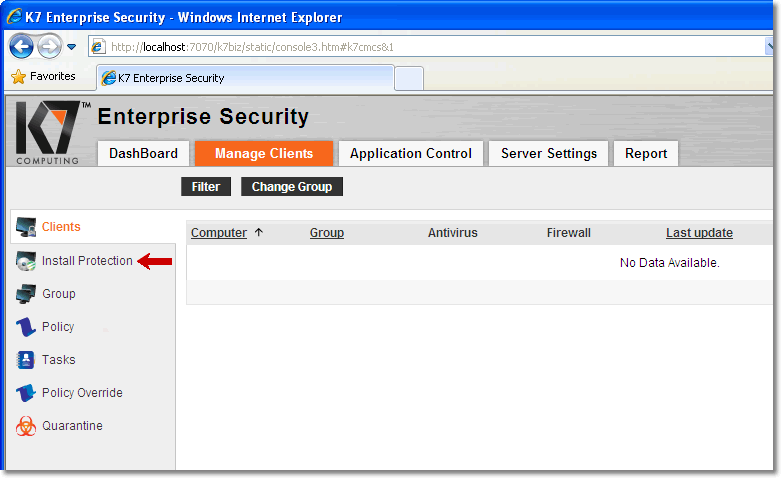This screenshot has height=479, width=782.
Task: Click the Tasks notebook icon
Action: pos(25,360)
